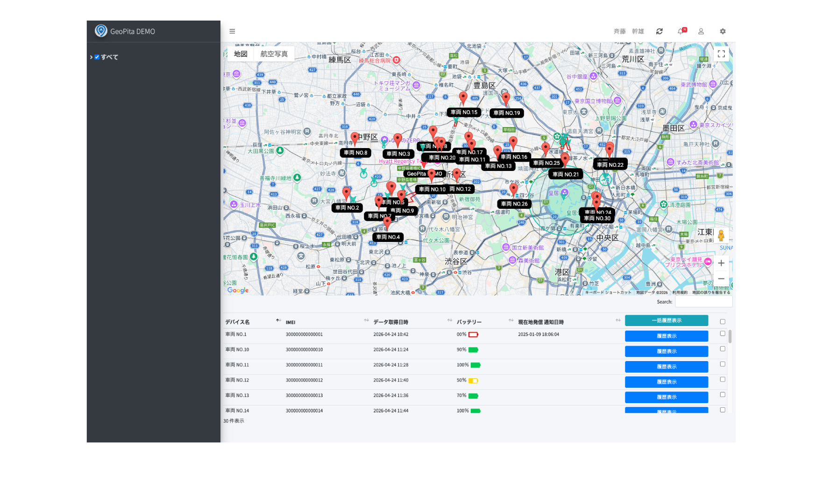This screenshot has width=823, height=504.
Task: Zoom out on the map
Action: point(721,279)
